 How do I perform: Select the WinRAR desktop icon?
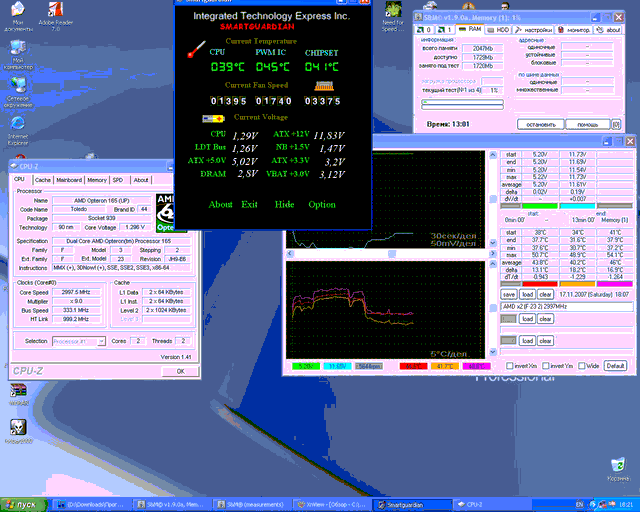(18, 394)
